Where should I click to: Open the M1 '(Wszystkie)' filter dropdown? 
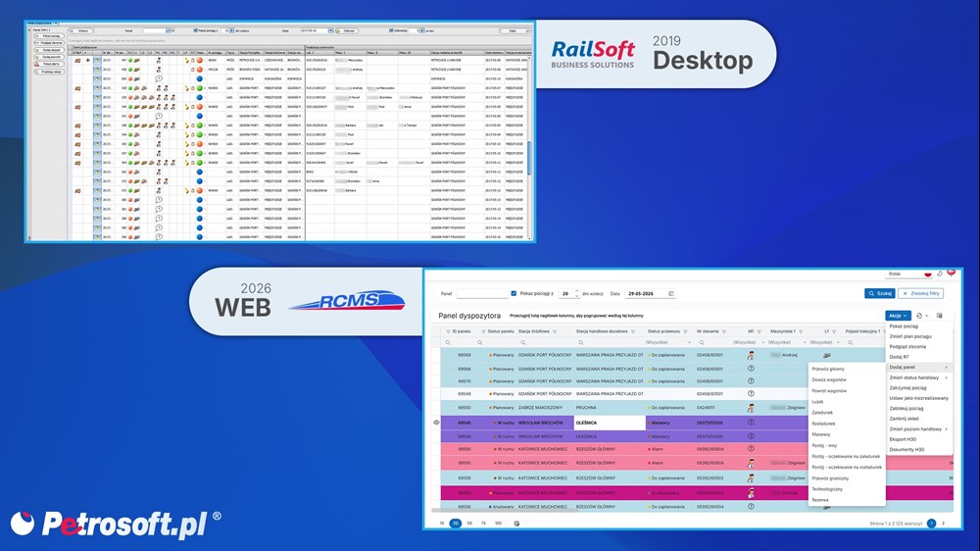click(x=749, y=343)
